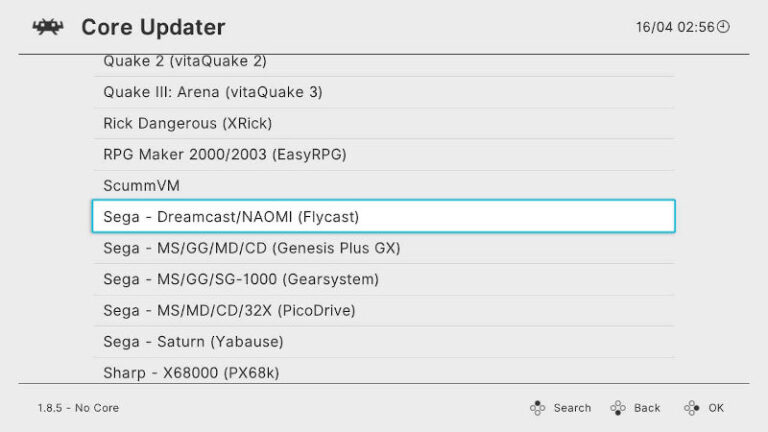
Task: Click the clock icon beside the time
Action: pyautogui.click(x=724, y=27)
